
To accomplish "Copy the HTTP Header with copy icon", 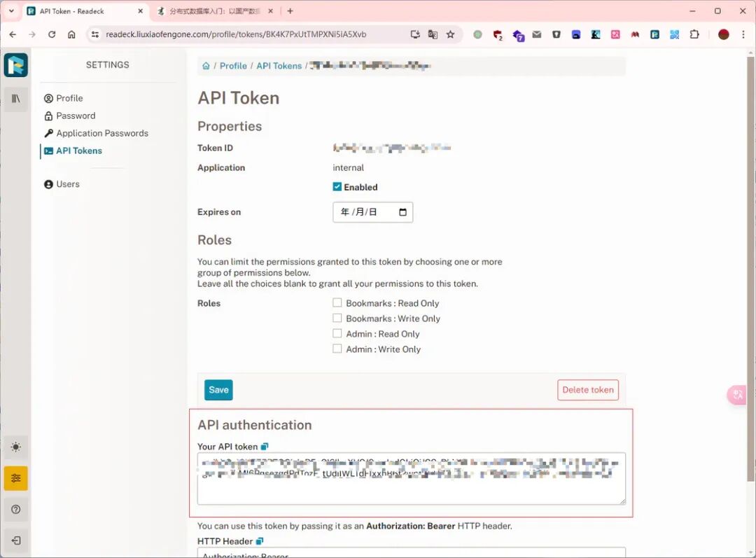I will [260, 541].
